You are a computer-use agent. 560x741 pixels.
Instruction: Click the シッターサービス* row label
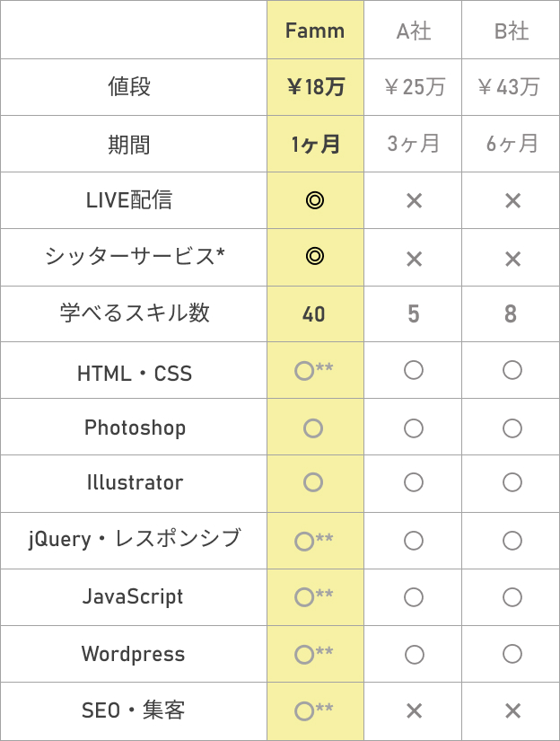tap(135, 257)
